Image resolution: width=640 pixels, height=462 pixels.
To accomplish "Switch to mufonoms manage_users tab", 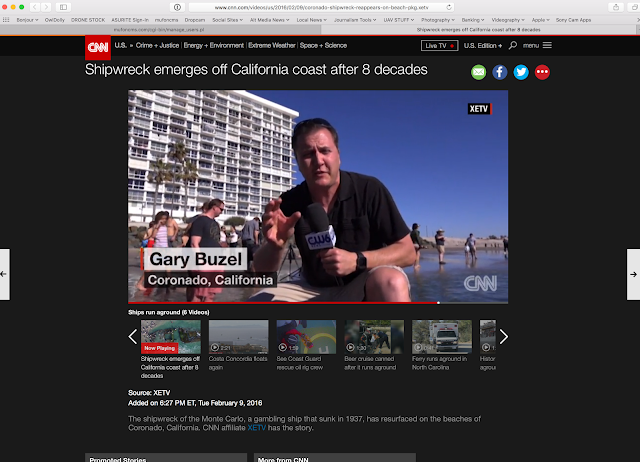I will [159, 30].
